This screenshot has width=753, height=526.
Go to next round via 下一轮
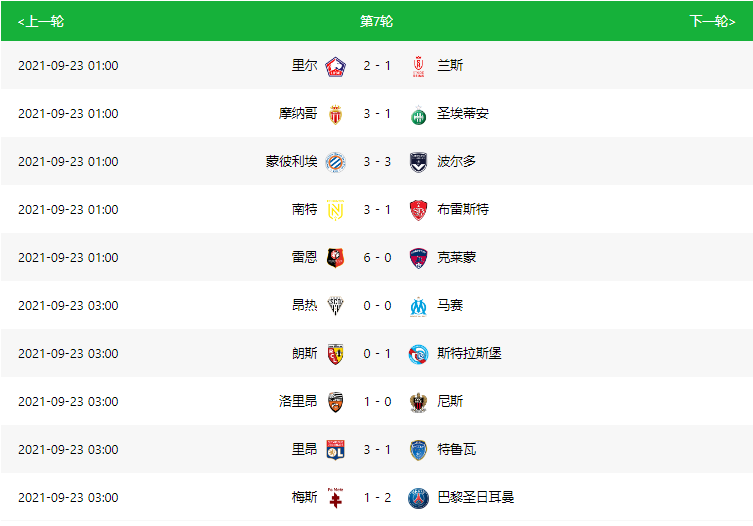(x=712, y=21)
